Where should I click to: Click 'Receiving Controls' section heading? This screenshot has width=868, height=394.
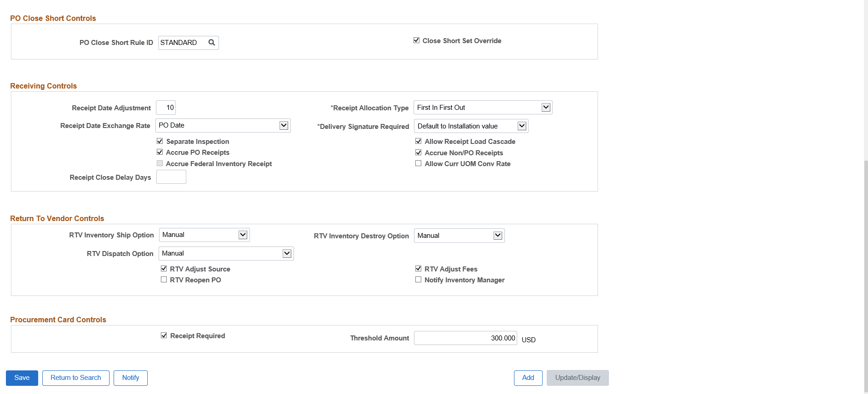point(44,86)
